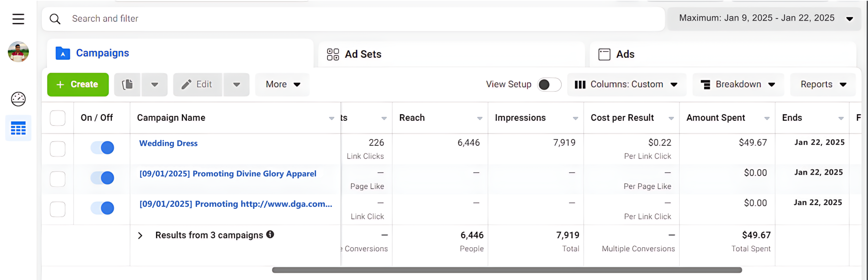The height and width of the screenshot is (280, 868).
Task: Open the Breakdown dropdown
Action: pyautogui.click(x=738, y=84)
